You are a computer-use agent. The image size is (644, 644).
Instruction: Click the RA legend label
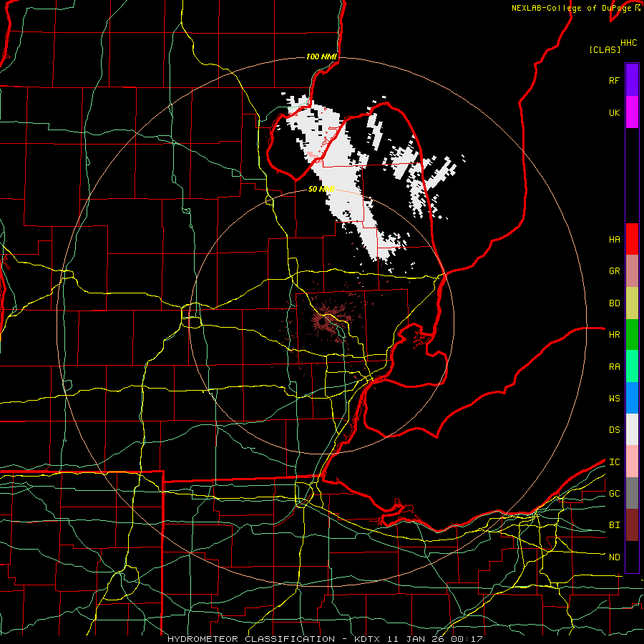(x=614, y=367)
